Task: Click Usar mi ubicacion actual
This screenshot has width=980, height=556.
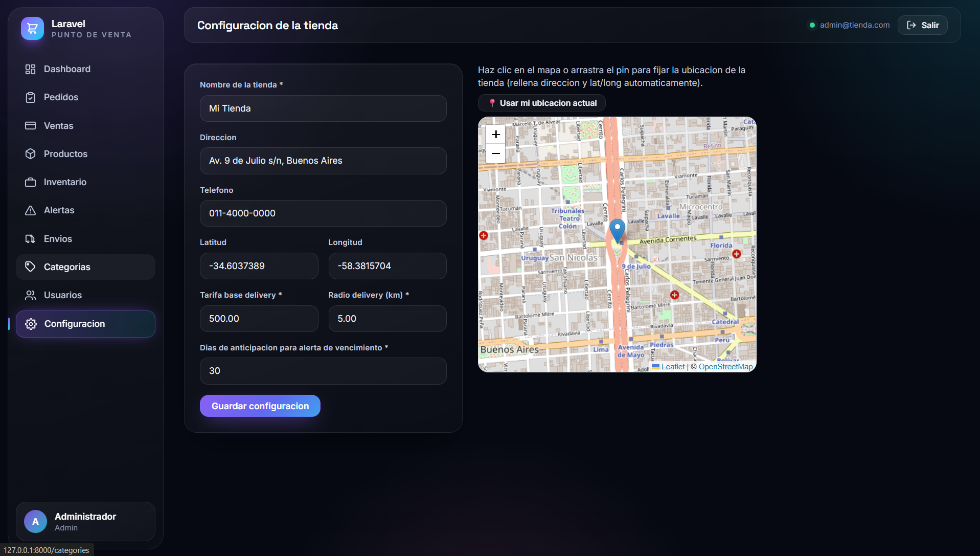Action: 542,103
